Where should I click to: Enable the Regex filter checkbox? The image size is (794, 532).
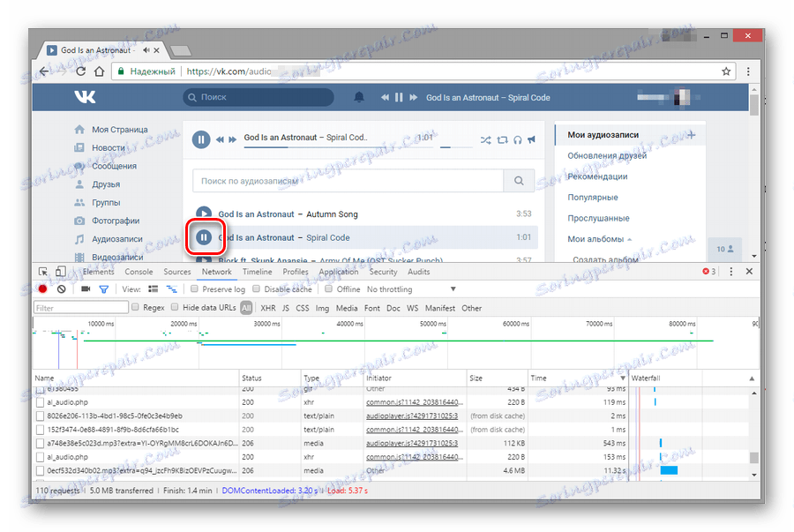click(135, 307)
